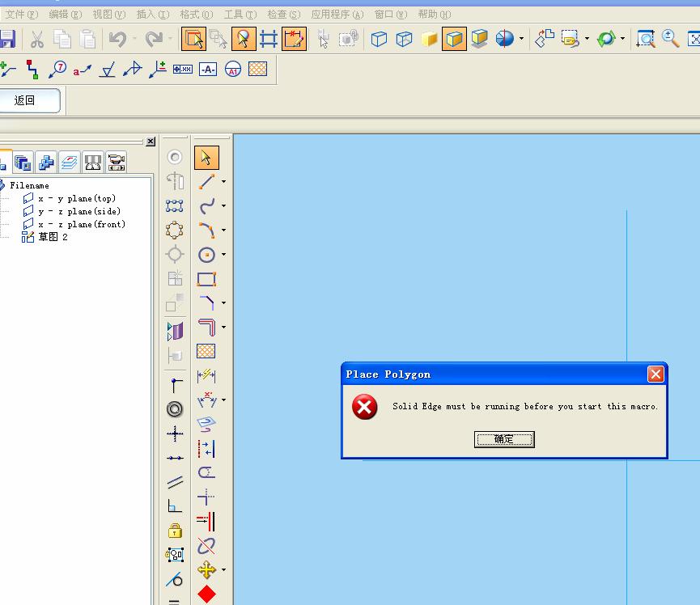
Task: Click the callout balloon with 7 icon
Action: [x=57, y=69]
